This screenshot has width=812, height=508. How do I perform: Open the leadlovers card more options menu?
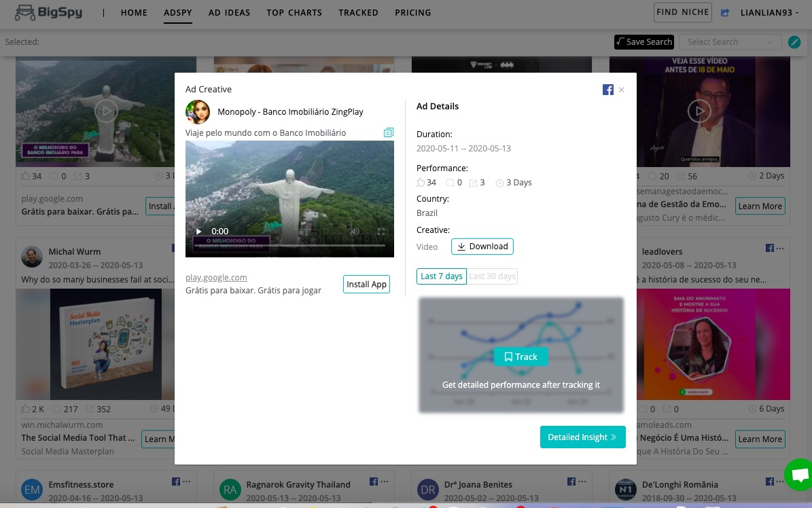[x=781, y=248]
